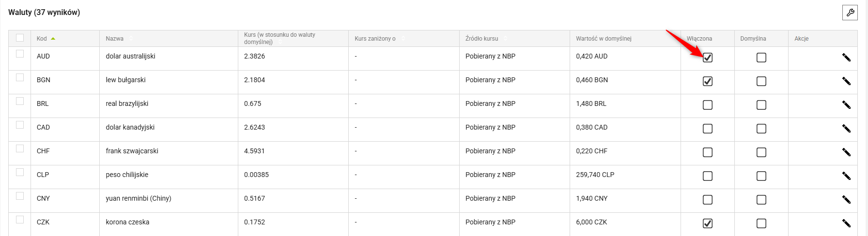
Task: Click the edit pencil for CLP
Action: [846, 176]
